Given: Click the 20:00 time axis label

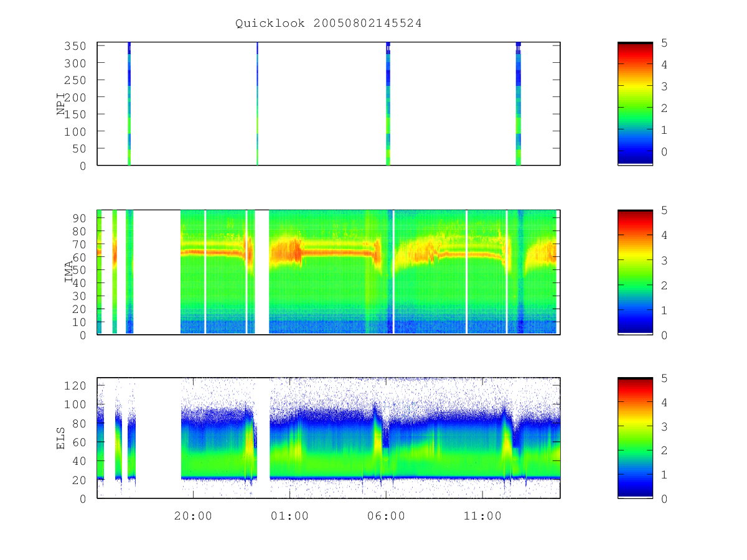Looking at the screenshot, I should point(193,516).
